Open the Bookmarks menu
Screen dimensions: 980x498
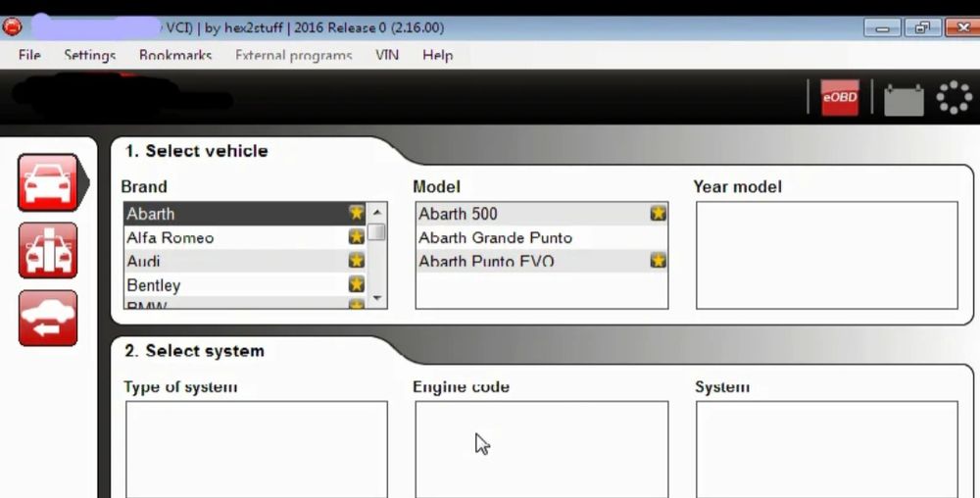(175, 55)
